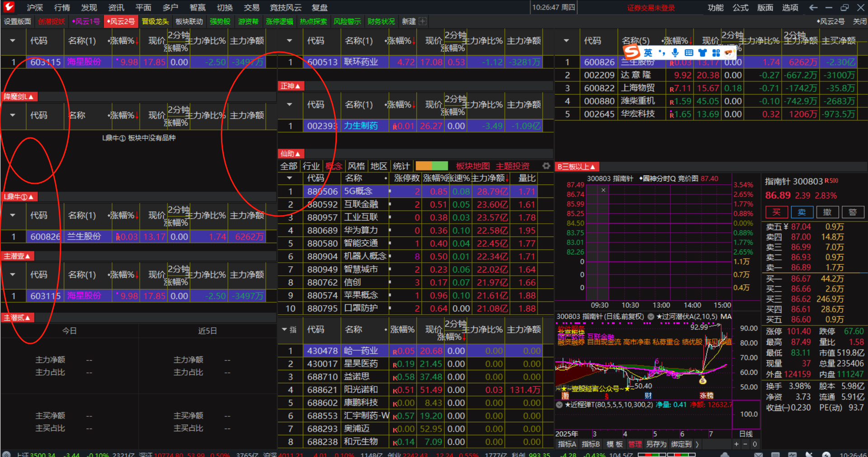Click the zoom-in plus under daily chart

coord(736,444)
